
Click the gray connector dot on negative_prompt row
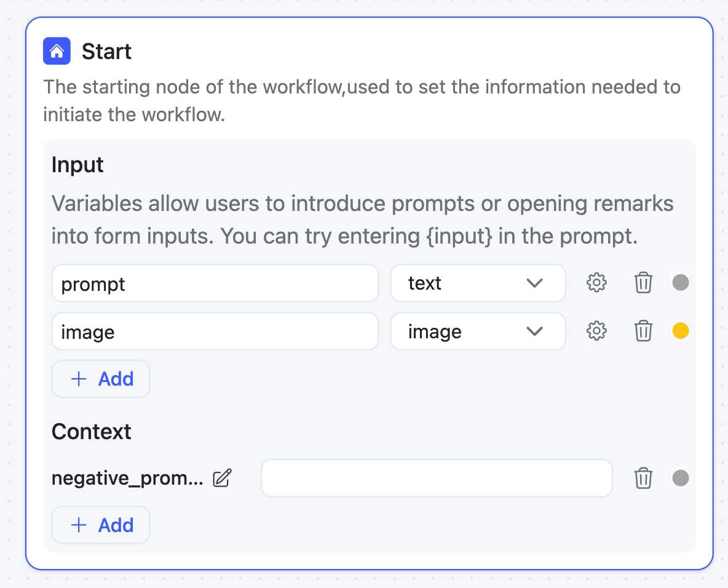coord(681,478)
